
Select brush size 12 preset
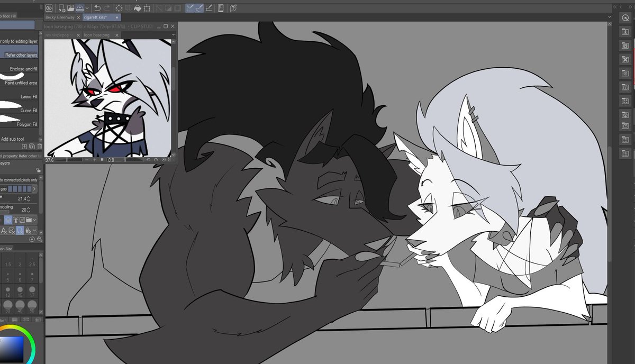pos(7,292)
